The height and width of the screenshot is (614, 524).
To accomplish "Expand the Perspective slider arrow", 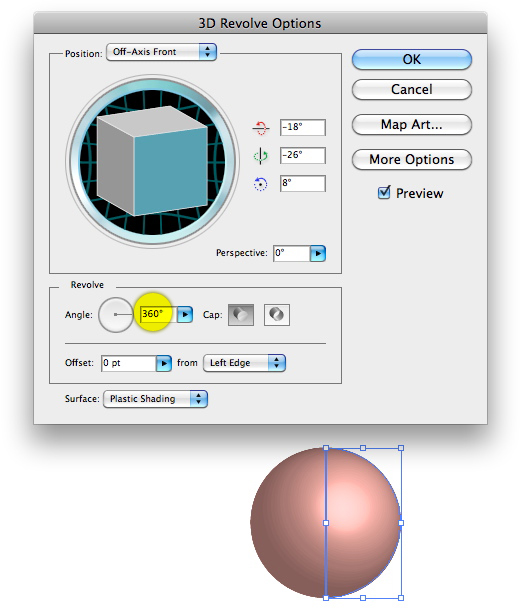I will (x=318, y=254).
